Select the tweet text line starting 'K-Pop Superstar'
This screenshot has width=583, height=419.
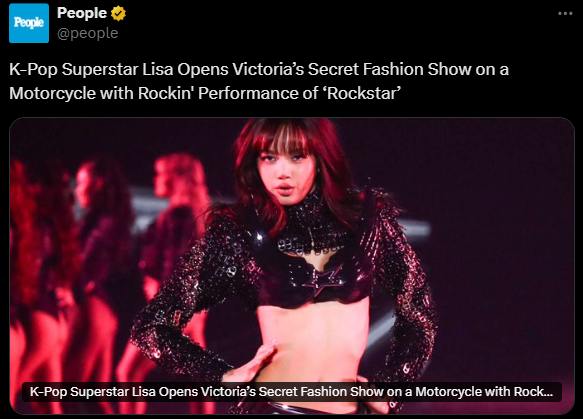[259, 70]
